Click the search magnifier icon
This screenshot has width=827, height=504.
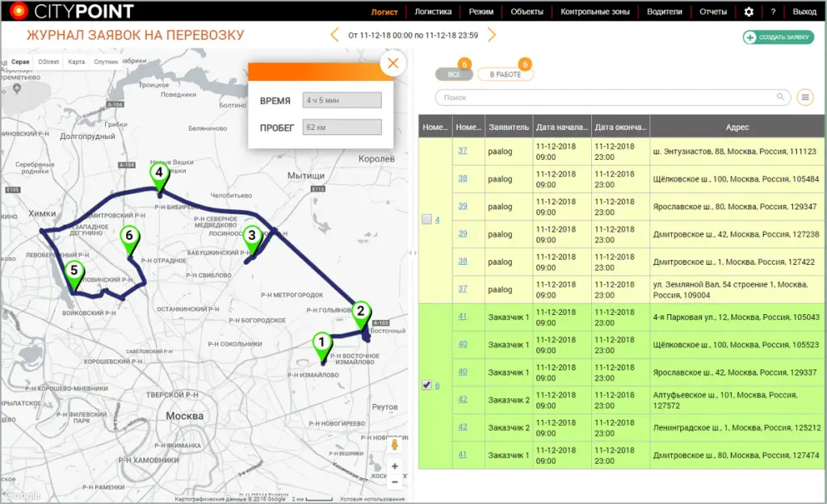pos(781,97)
